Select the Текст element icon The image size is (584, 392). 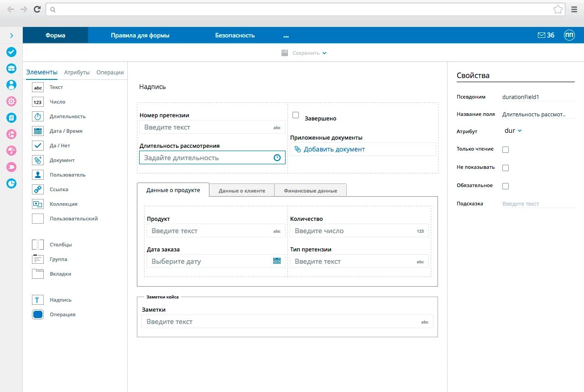(38, 87)
